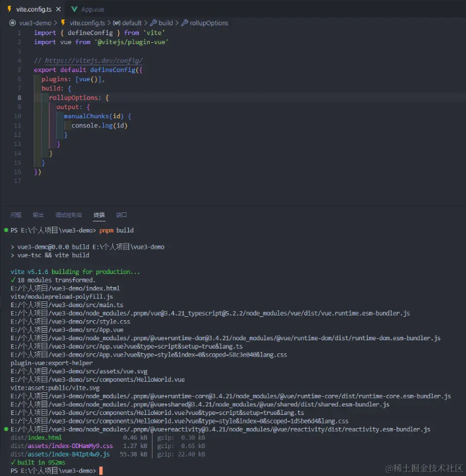Select vite.config.ts in the breadcrumb
The image size is (466, 476).
tap(87, 23)
